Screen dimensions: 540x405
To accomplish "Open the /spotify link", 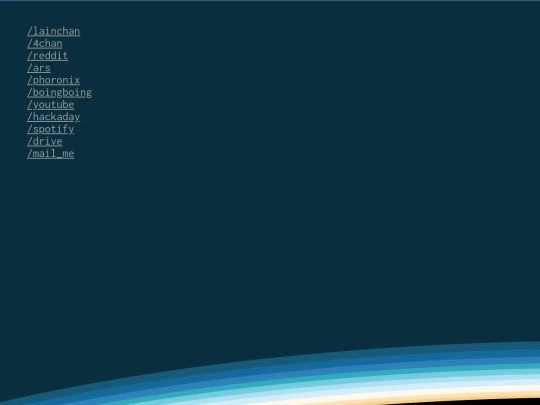I will click(51, 129).
